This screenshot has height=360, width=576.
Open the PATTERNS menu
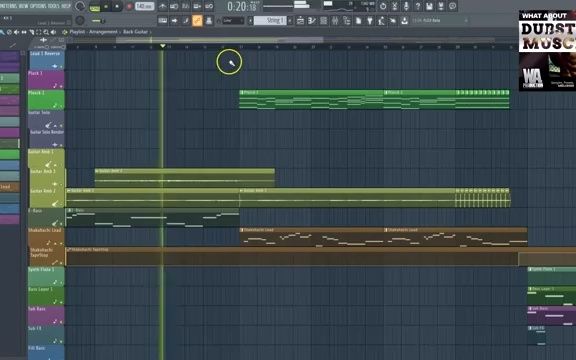8,6
